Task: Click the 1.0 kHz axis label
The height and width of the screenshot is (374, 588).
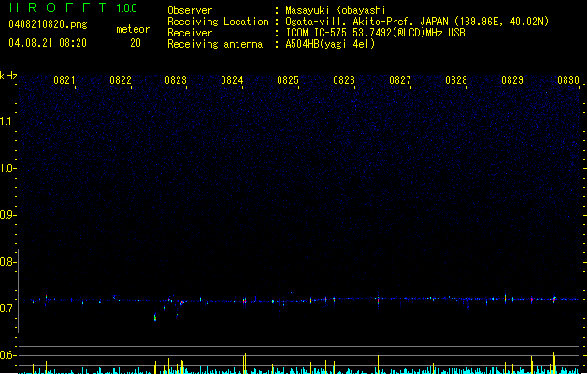Action: coord(7,168)
